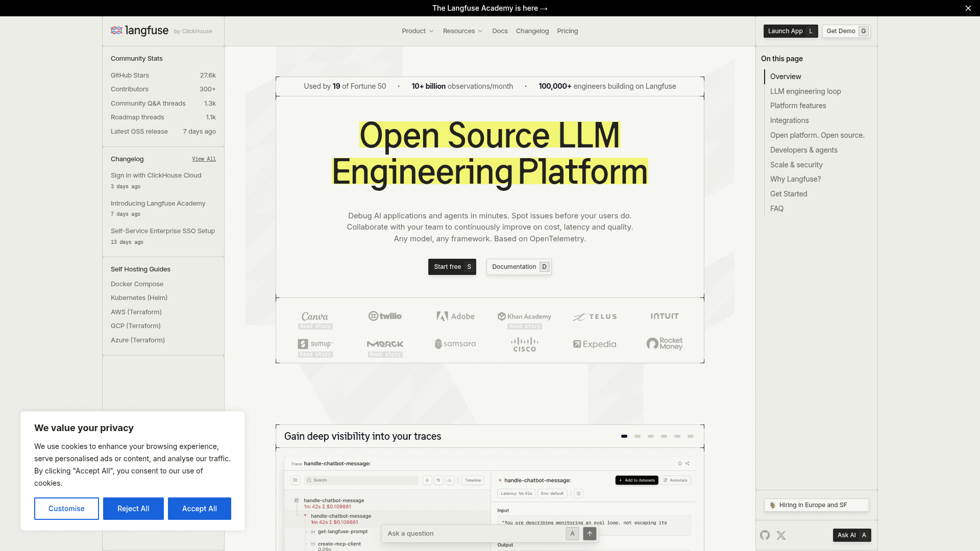Click Accept All in the cookie banner
The width and height of the screenshot is (980, 551).
[200, 509]
